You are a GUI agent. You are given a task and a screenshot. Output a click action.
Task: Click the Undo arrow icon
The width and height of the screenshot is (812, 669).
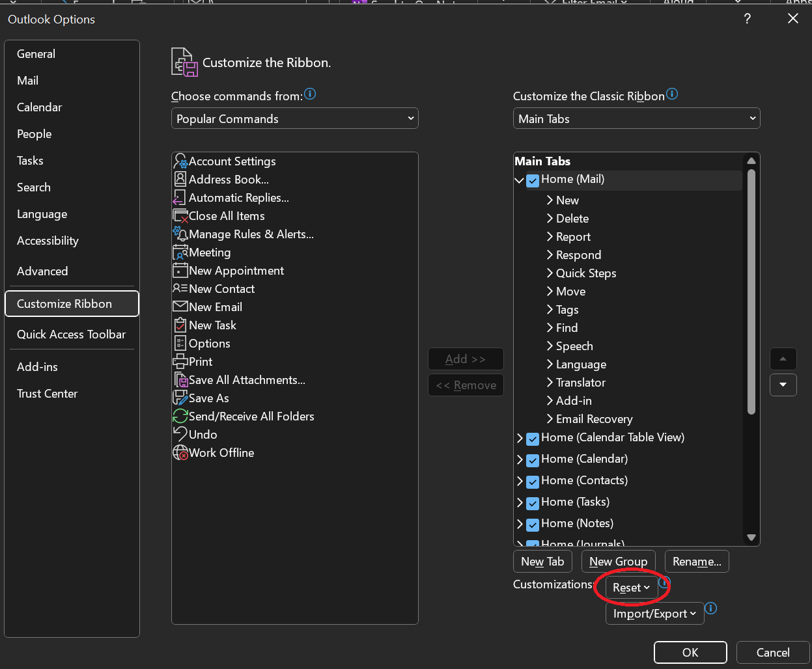[x=180, y=433]
